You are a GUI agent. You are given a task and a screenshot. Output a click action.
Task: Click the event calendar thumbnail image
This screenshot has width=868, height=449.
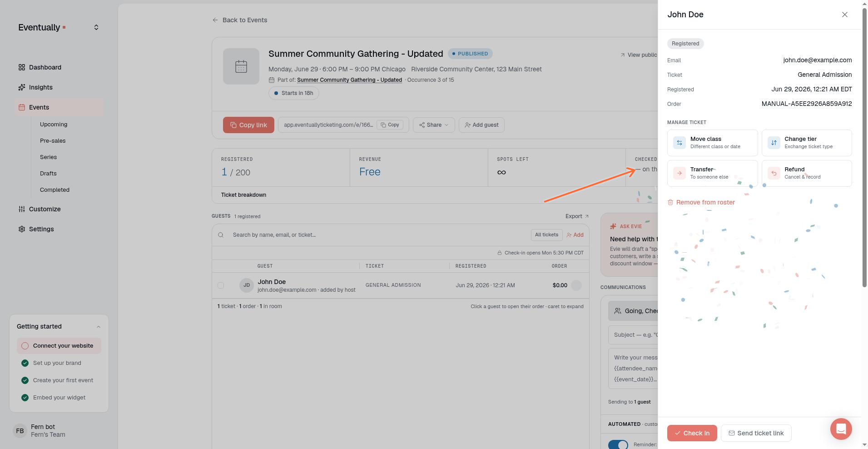click(241, 66)
